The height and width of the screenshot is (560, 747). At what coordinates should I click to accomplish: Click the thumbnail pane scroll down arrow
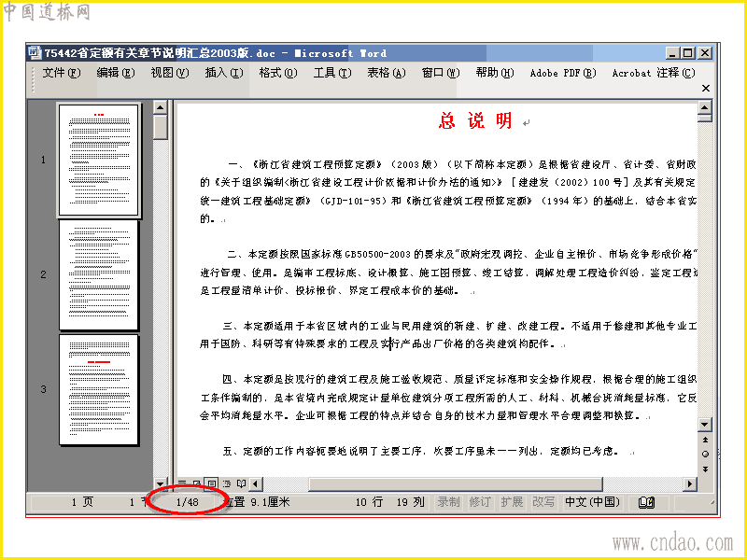tap(161, 483)
